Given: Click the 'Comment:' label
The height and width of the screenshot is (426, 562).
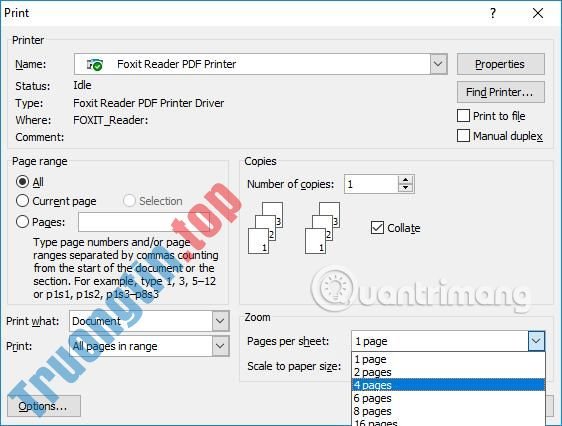Looking at the screenshot, I should (39, 137).
